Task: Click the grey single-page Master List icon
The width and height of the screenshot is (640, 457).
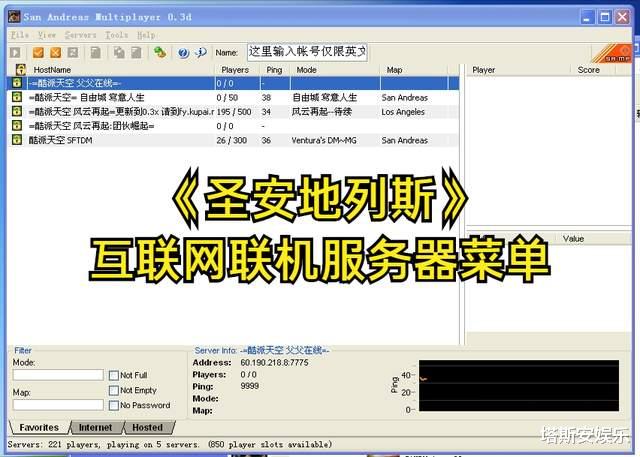Action: pyautogui.click(x=96, y=53)
